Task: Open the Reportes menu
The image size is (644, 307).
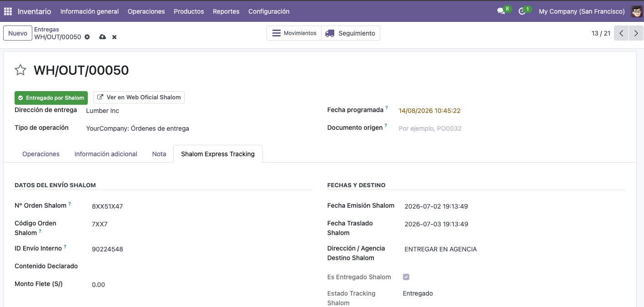Action: pos(226,11)
